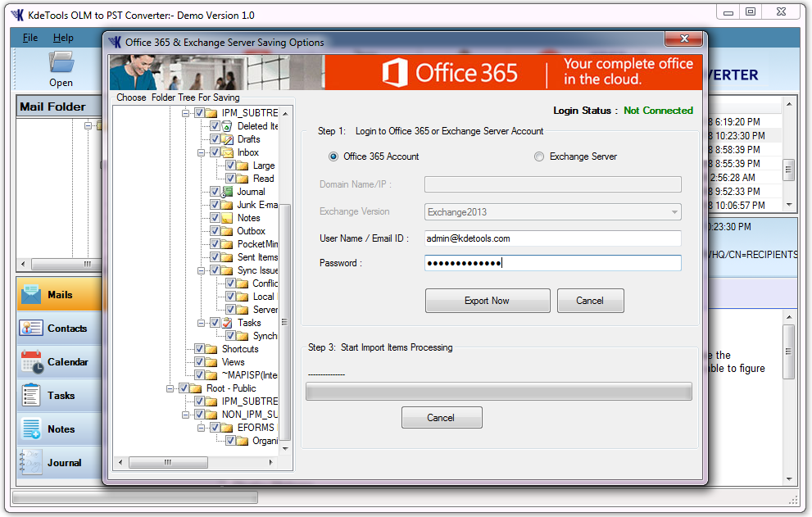This screenshot has width=812, height=517.
Task: Click the Export Now button
Action: click(488, 301)
